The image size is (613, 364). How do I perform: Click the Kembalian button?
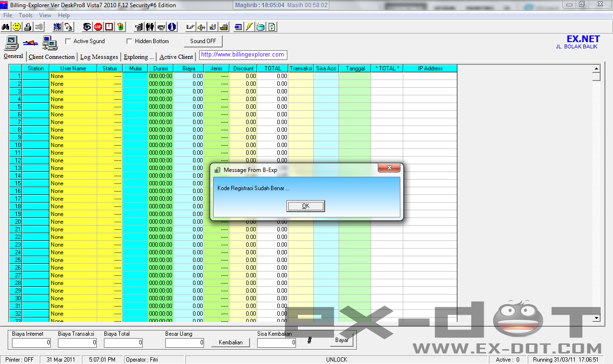pos(230,342)
